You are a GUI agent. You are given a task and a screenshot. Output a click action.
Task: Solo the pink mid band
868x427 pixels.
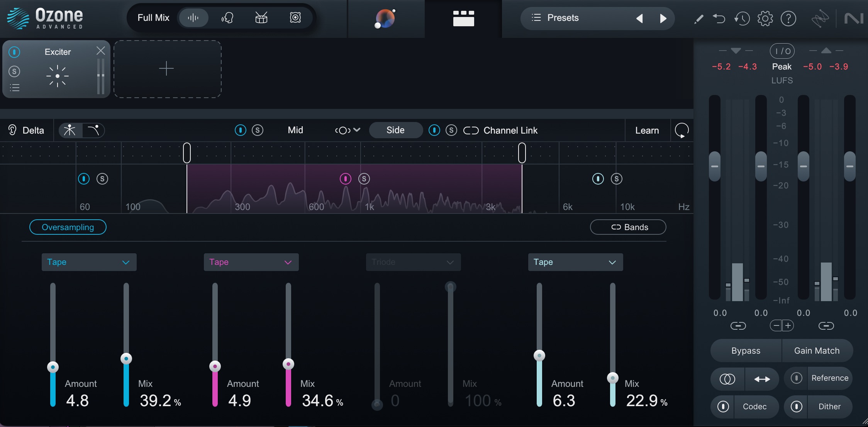364,179
